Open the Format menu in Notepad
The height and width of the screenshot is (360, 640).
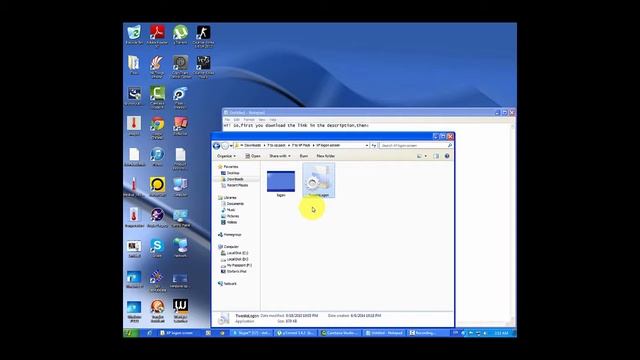(249, 120)
